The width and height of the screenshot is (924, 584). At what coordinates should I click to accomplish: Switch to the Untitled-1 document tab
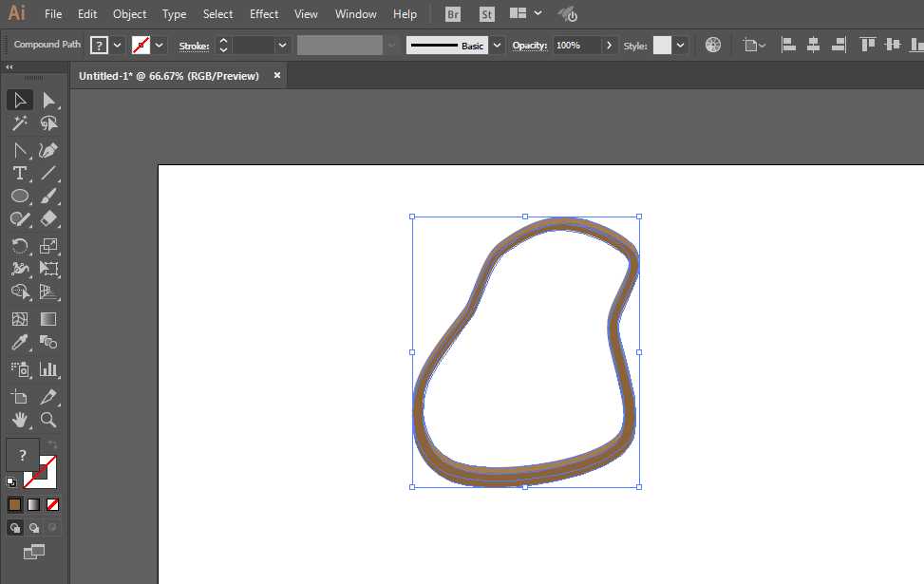[x=169, y=76]
